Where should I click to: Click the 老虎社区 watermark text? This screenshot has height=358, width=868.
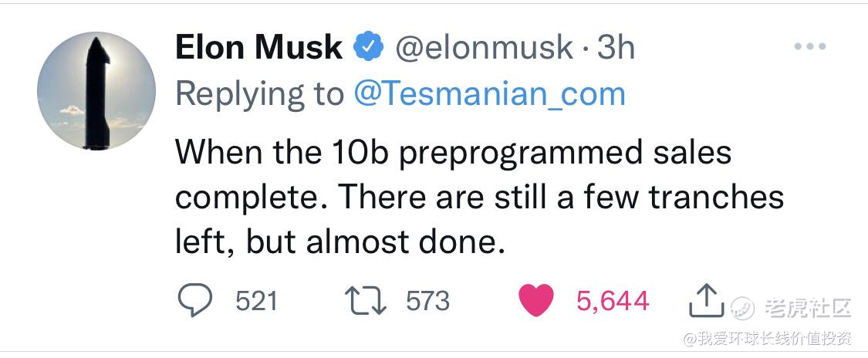tap(808, 308)
